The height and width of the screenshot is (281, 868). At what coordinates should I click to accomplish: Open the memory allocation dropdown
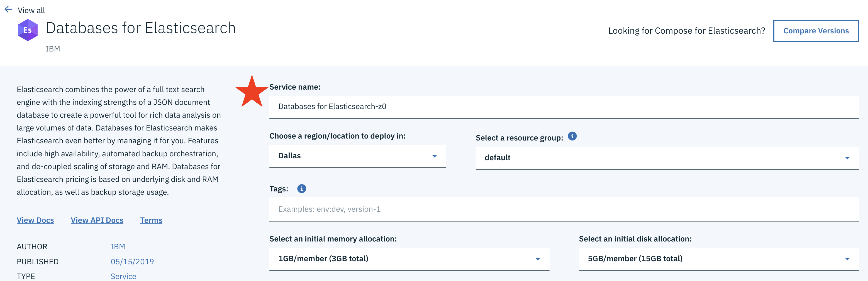(x=409, y=259)
